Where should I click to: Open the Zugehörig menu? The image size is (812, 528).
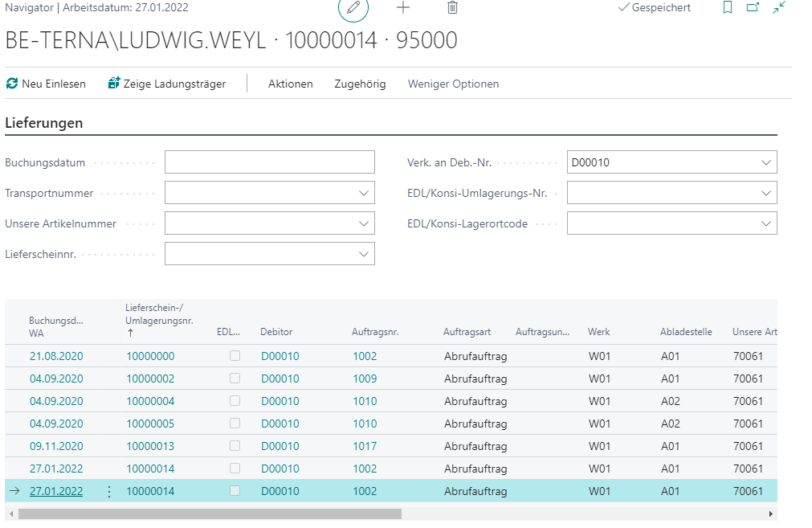coord(360,84)
